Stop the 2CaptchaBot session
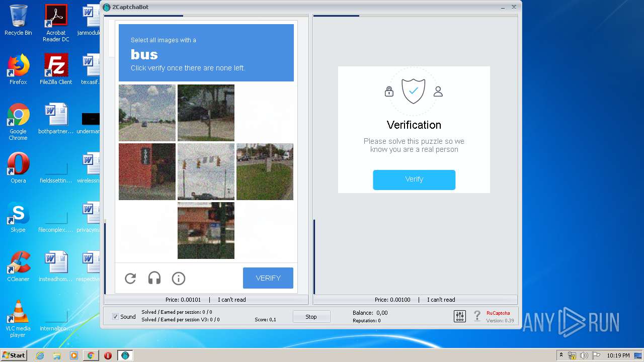This screenshot has width=644, height=362. tap(311, 317)
